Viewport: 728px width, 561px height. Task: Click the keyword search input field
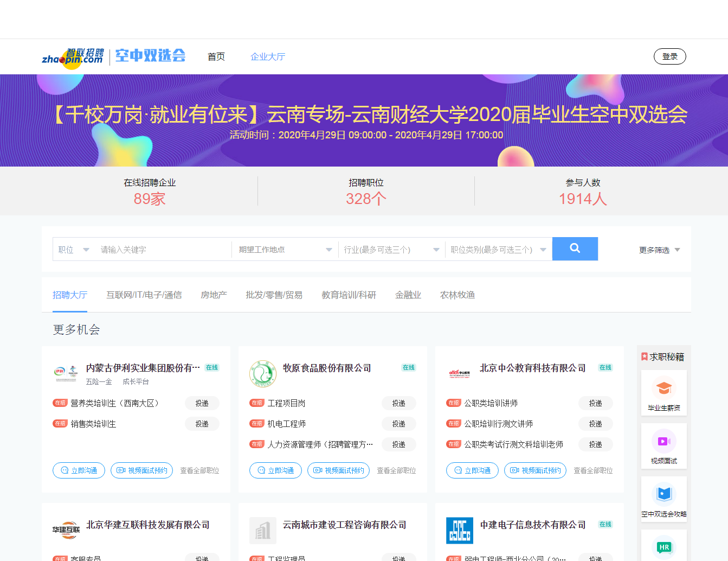163,250
